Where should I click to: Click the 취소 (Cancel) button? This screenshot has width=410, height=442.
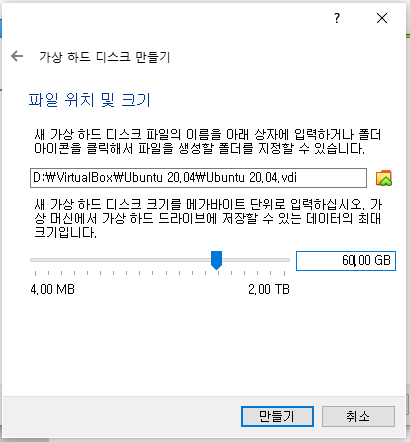click(x=358, y=416)
